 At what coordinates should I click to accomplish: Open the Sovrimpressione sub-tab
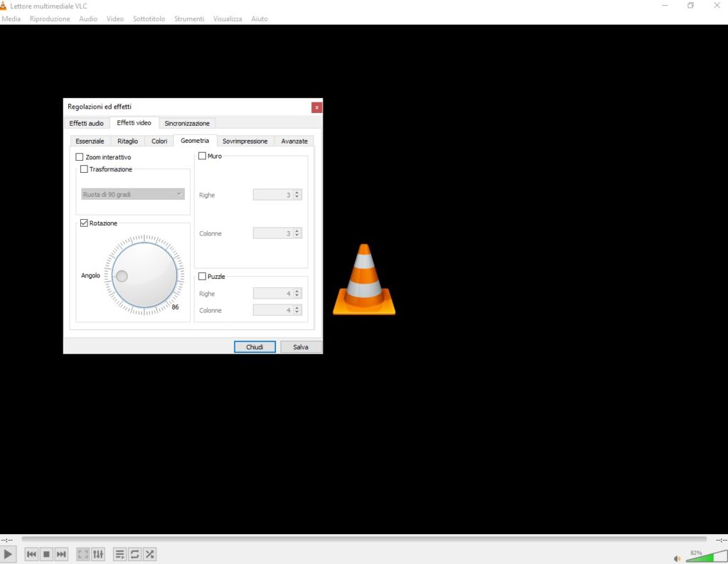(x=245, y=142)
